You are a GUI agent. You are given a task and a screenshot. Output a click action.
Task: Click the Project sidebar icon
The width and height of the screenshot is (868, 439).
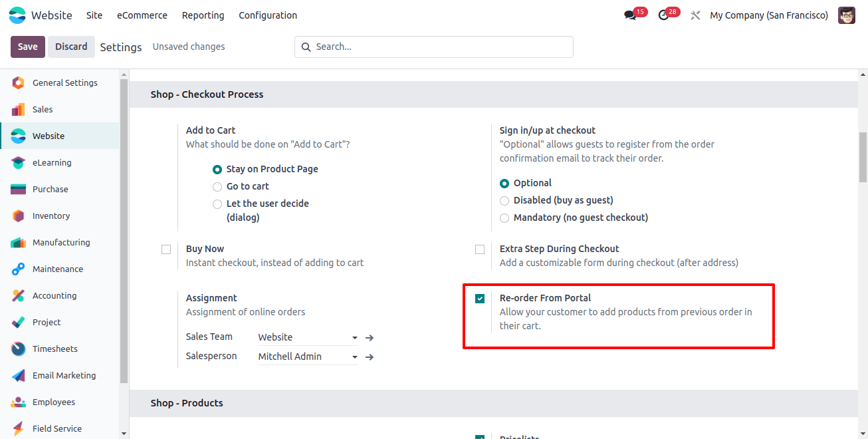pos(18,322)
